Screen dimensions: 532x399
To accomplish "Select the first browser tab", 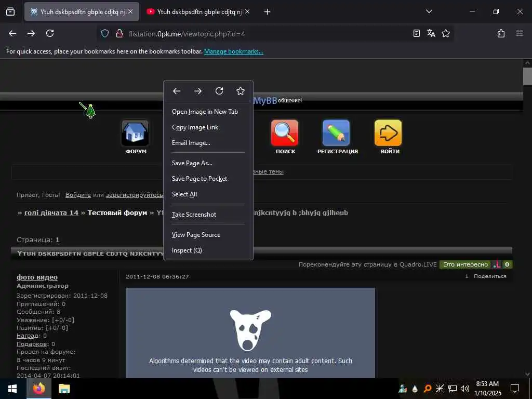I will point(82,11).
